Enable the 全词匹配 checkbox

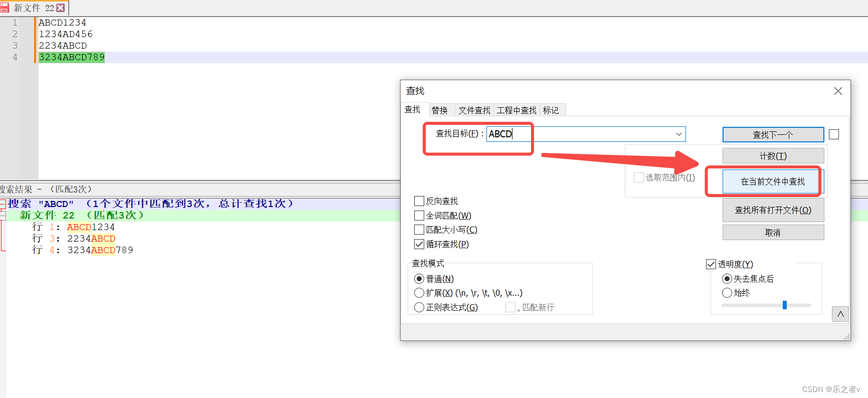tap(419, 216)
